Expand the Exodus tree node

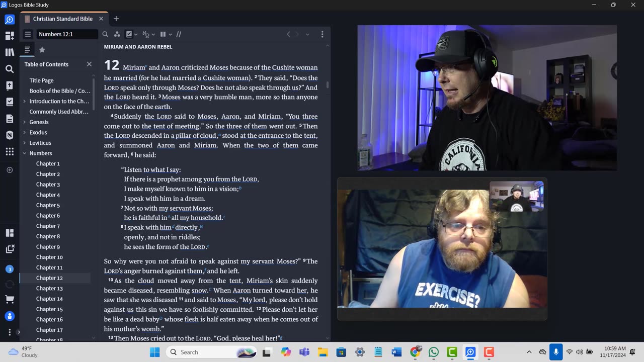(24, 132)
